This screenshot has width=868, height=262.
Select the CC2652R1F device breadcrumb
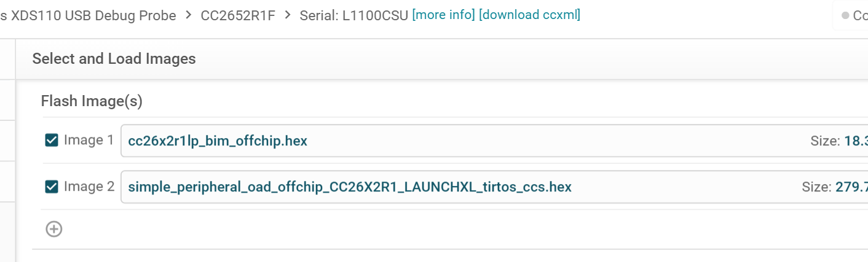pos(238,15)
